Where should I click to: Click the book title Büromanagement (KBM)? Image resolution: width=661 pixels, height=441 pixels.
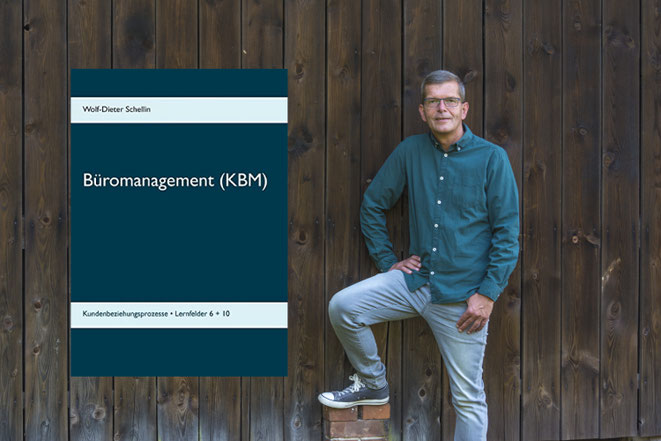175,181
